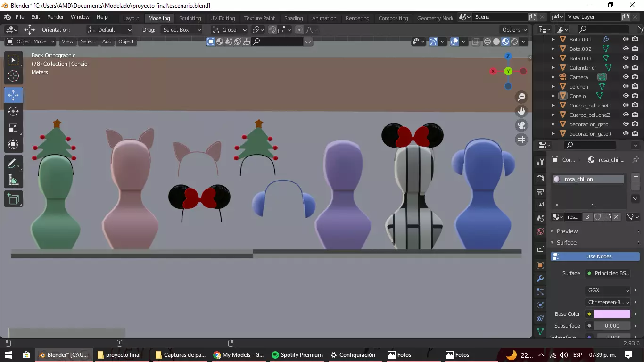Activate the Transform tool
Viewport: 644px width, 362px height.
coord(13,144)
